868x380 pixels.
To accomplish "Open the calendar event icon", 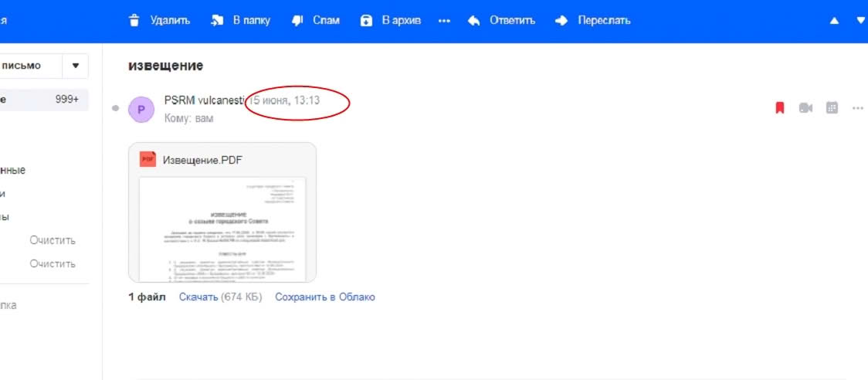I will 832,108.
